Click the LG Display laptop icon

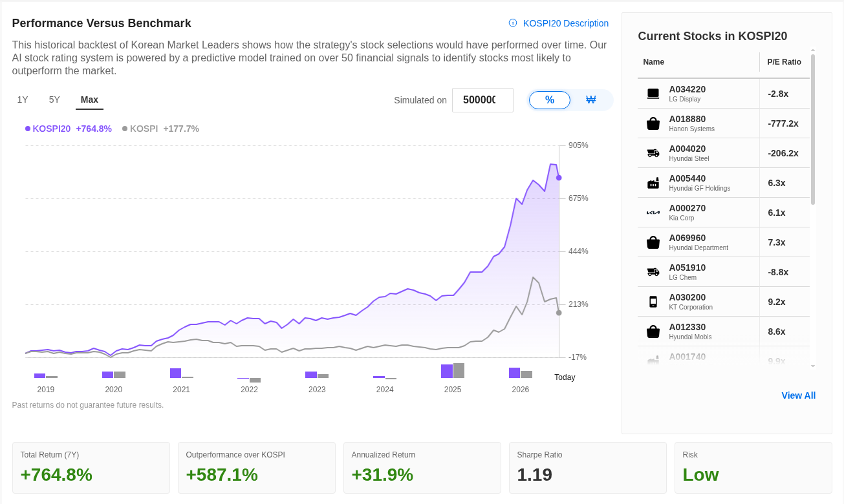tap(653, 94)
